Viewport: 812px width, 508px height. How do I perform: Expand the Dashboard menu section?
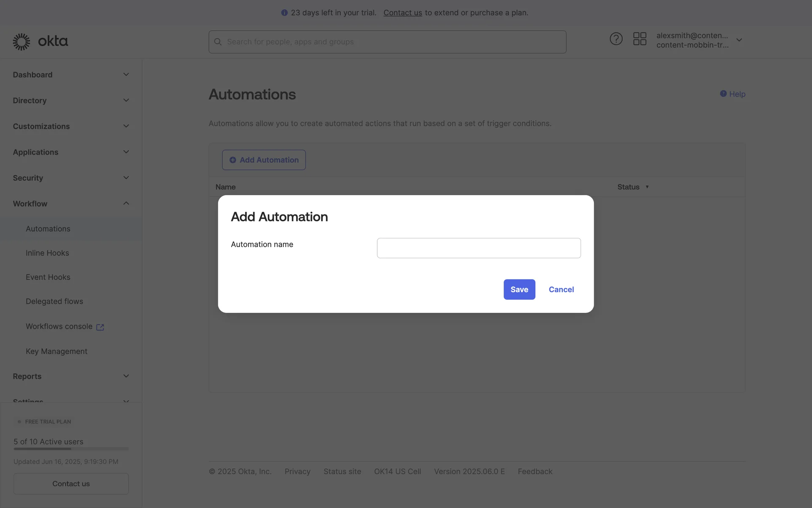[x=126, y=75]
